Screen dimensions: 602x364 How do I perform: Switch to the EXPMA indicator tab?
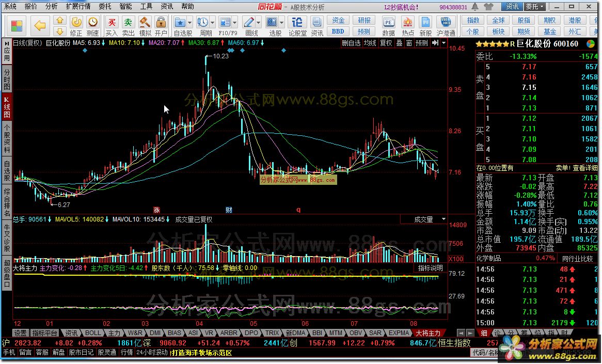click(x=399, y=333)
